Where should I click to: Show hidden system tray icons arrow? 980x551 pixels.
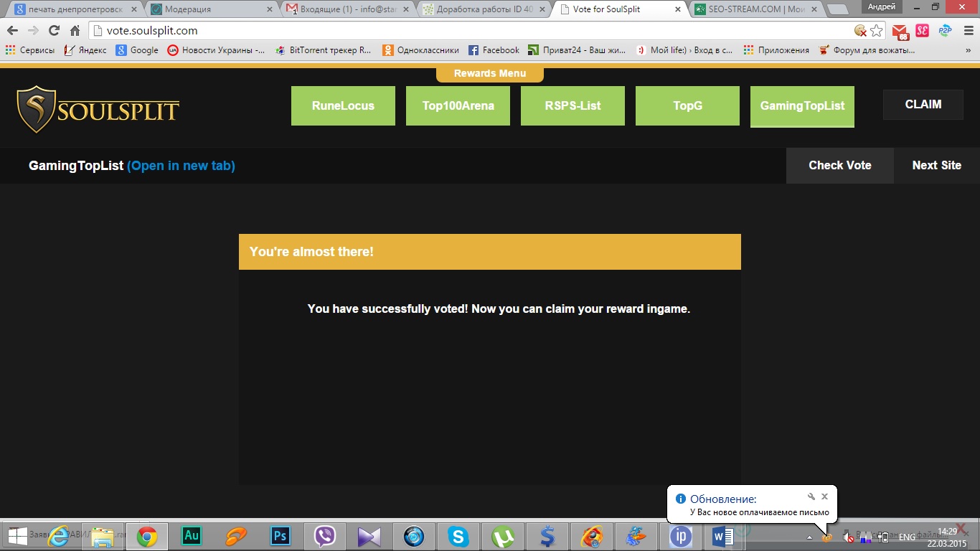[809, 537]
